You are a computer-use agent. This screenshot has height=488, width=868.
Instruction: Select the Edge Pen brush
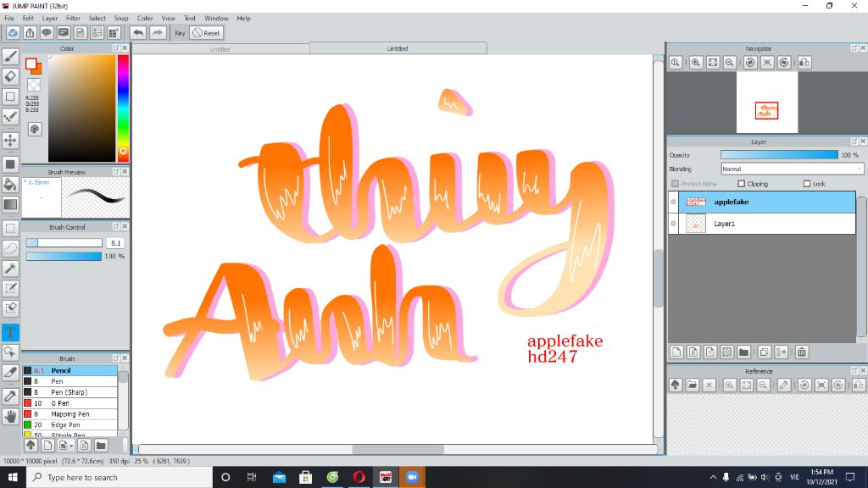click(x=70, y=425)
